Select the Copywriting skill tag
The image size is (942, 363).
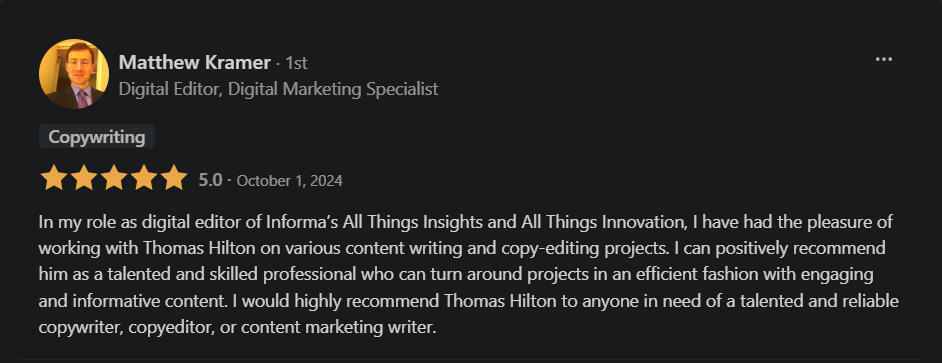97,137
